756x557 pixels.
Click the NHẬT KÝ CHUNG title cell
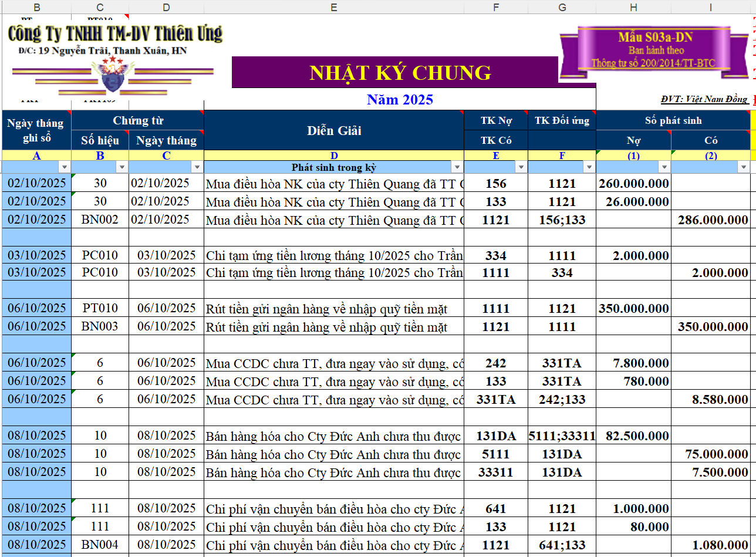coord(400,73)
